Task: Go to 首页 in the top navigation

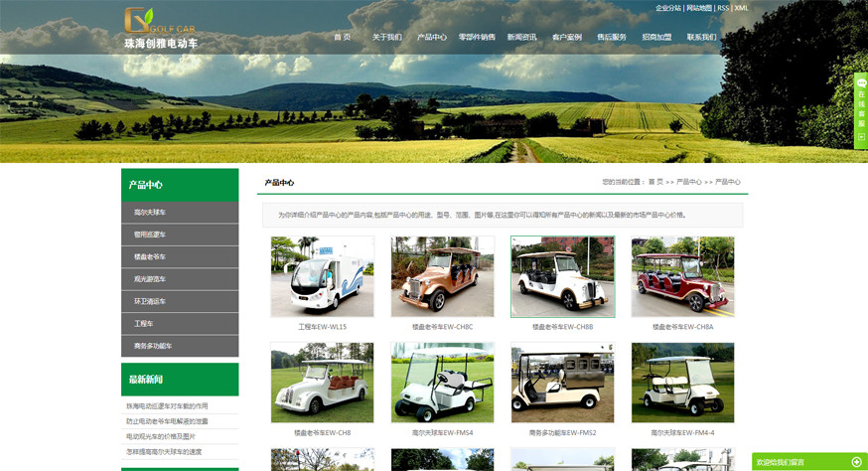Action: pos(342,37)
